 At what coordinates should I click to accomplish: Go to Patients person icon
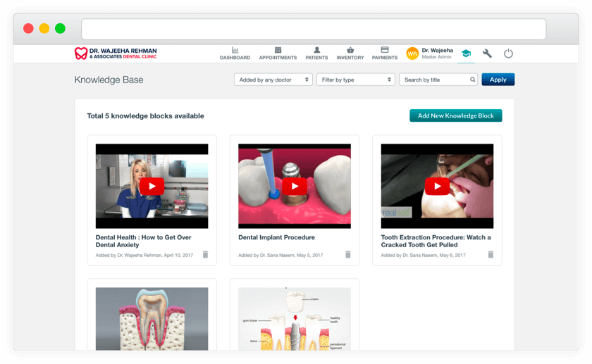click(x=316, y=50)
